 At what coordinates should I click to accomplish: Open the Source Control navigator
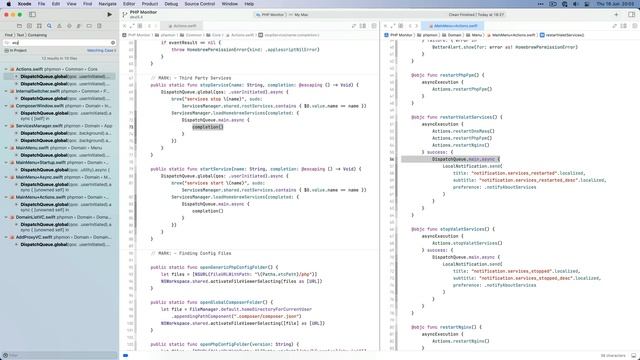coord(29,26)
